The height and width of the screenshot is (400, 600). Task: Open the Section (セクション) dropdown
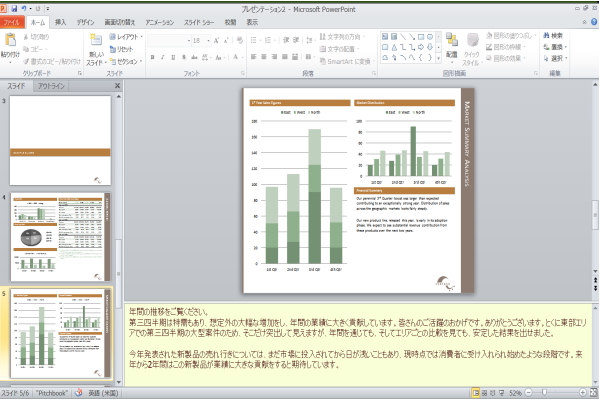(x=126, y=61)
